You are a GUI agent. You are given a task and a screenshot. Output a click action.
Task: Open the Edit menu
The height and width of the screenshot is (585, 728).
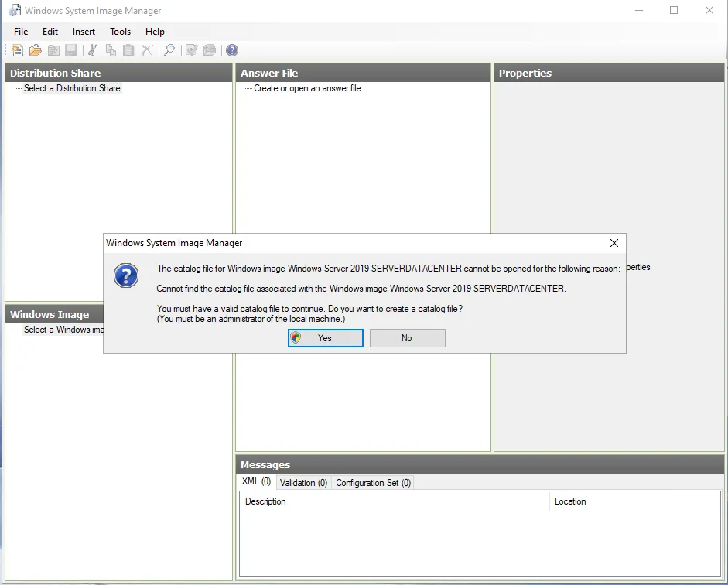coord(50,32)
